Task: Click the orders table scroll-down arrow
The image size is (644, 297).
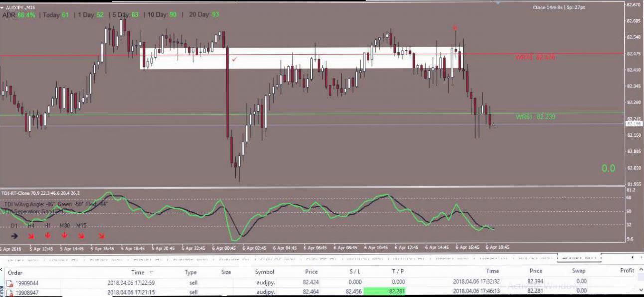Action: [640, 290]
